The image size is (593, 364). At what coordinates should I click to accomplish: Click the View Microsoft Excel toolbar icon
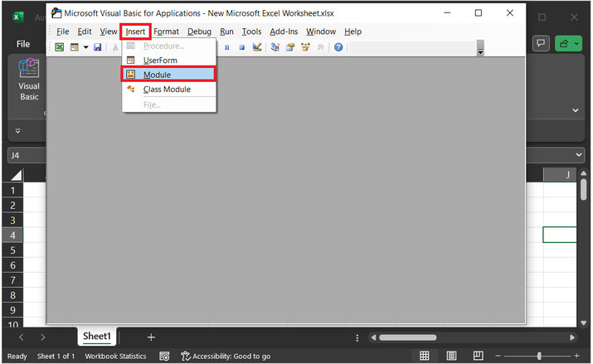[x=60, y=47]
